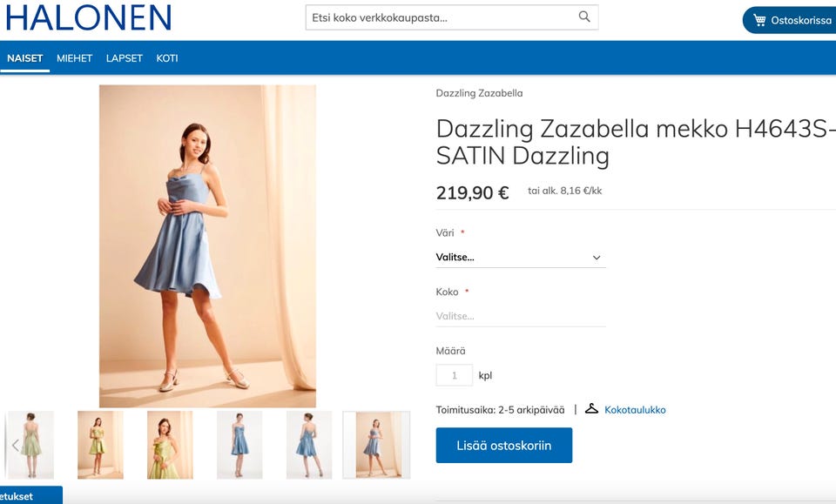
Task: Select the green dress back view thumbnail
Action: pyautogui.click(x=31, y=445)
